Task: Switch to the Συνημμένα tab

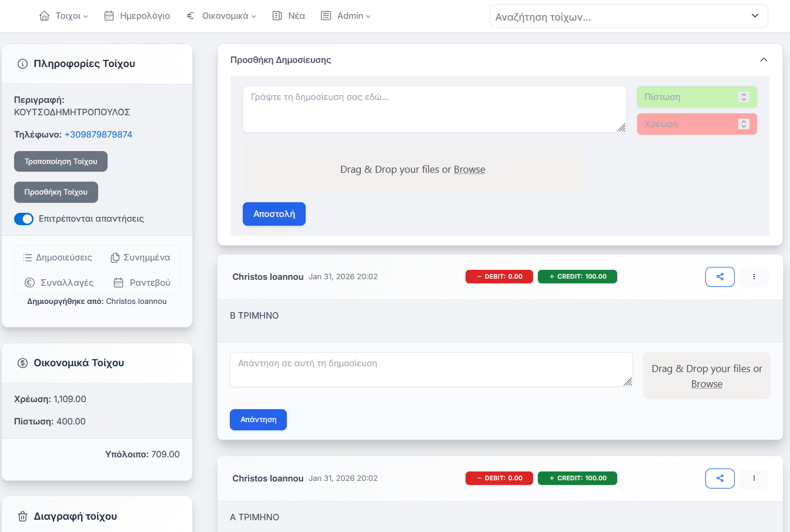Action: coord(140,257)
